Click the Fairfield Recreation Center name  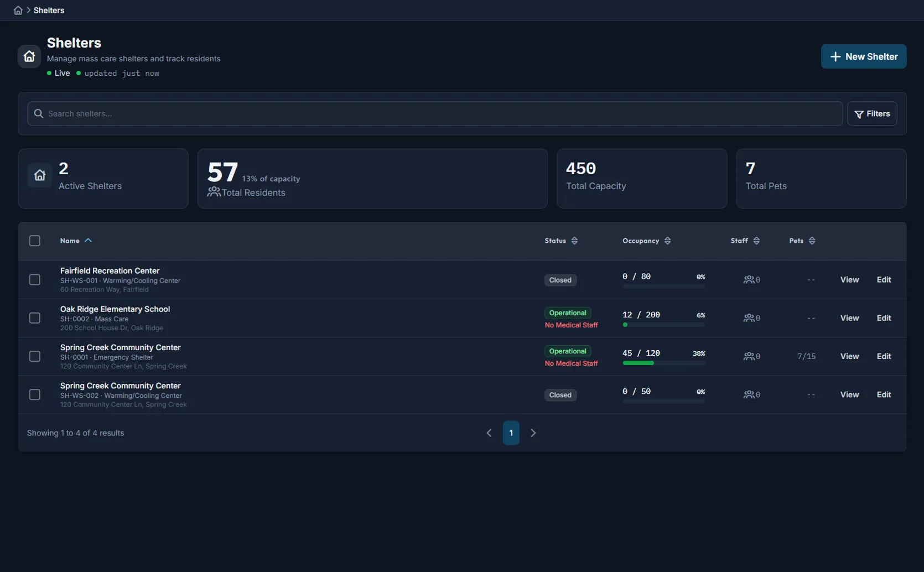coord(110,271)
